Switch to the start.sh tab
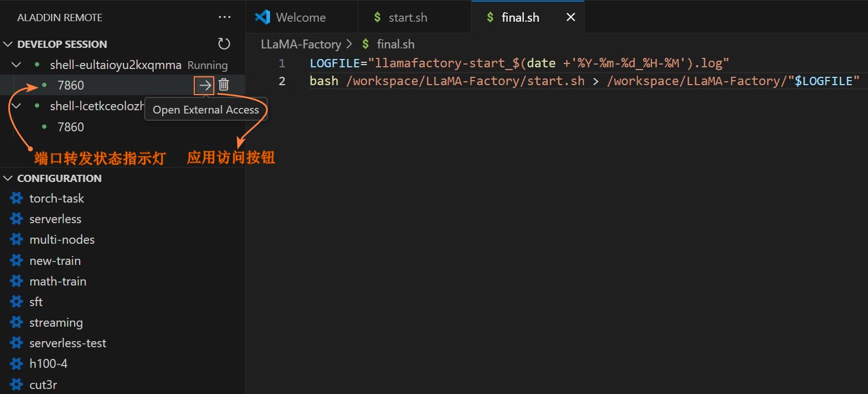Image resolution: width=868 pixels, height=394 pixels. (408, 17)
